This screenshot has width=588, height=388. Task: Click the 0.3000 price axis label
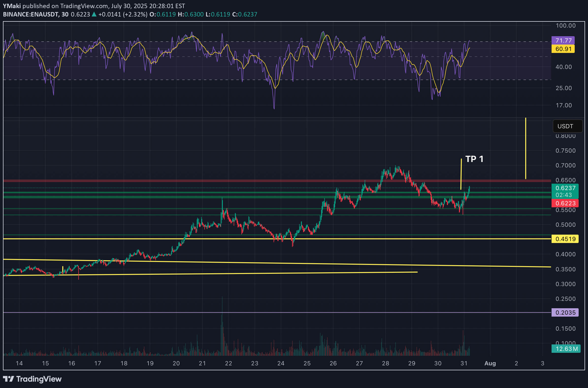pyautogui.click(x=566, y=284)
